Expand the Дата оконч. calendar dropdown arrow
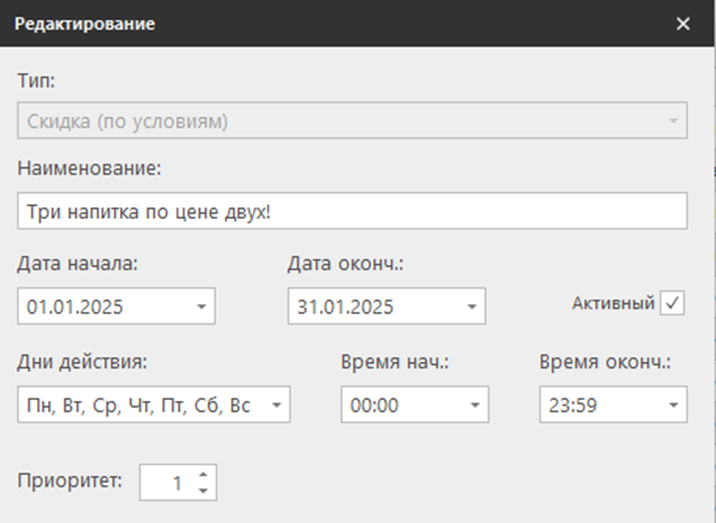Viewport: 716px width, 523px height. [x=472, y=307]
